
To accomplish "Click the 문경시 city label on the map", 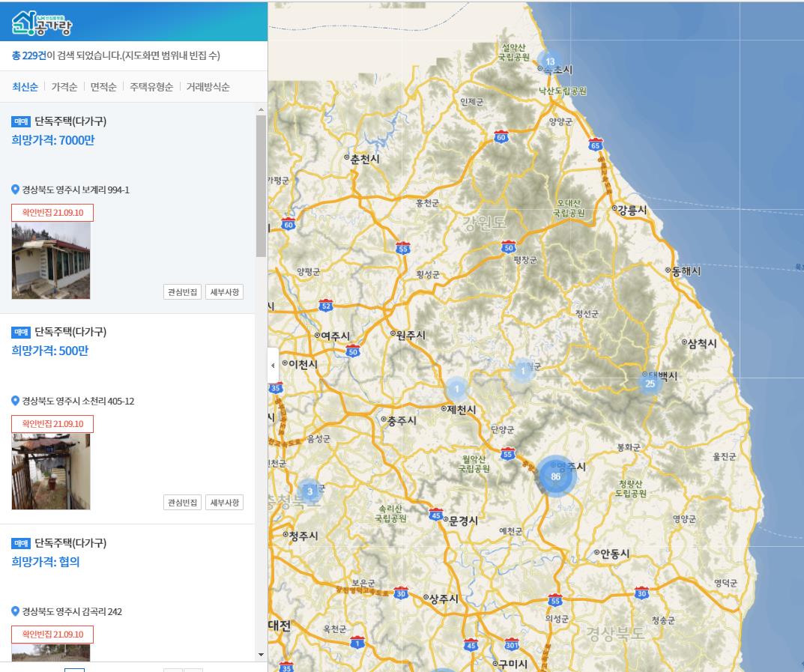I will click(464, 521).
